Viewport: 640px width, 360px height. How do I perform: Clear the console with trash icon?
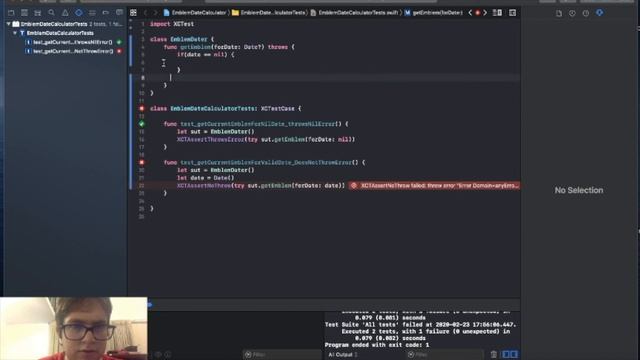494,354
